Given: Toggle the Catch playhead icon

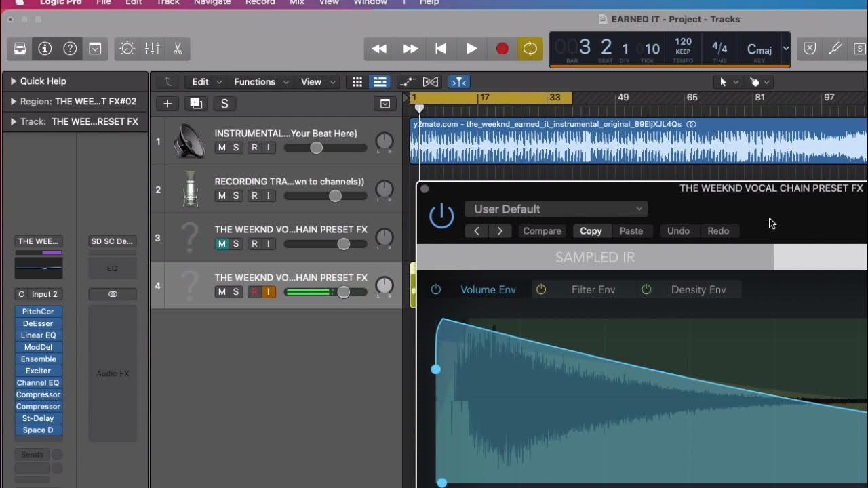Looking at the screenshot, I should (x=459, y=82).
